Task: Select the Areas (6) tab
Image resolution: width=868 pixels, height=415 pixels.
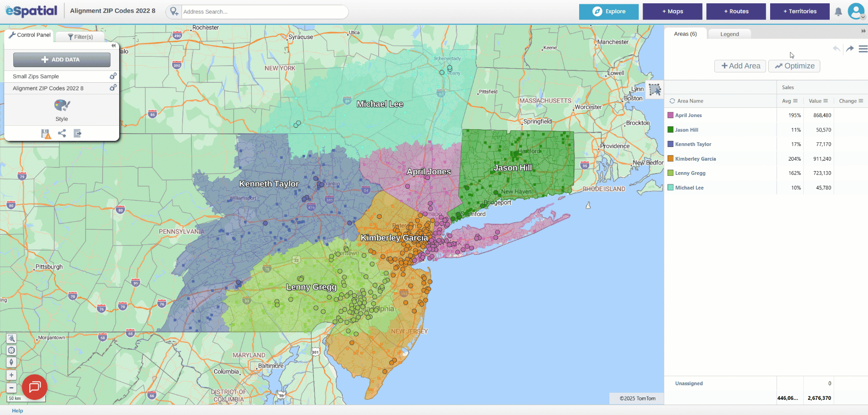Action: click(686, 34)
